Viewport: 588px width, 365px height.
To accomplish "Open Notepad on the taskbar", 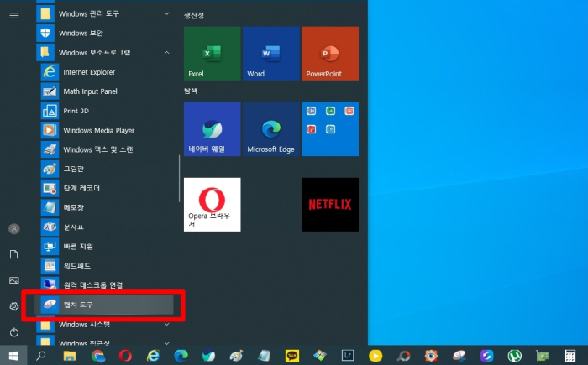I will [x=264, y=356].
